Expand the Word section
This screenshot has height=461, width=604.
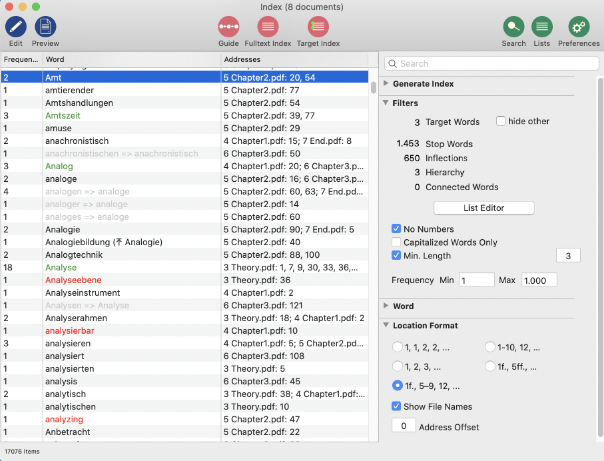click(386, 306)
